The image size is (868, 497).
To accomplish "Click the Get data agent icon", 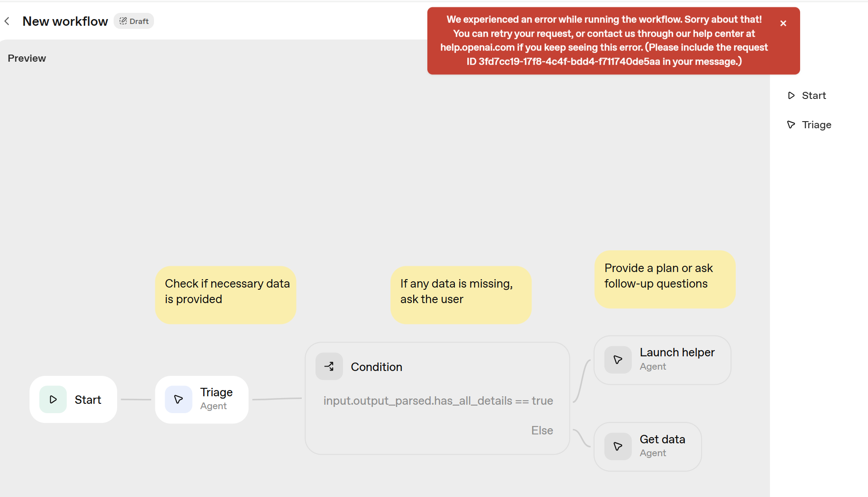I will pyautogui.click(x=618, y=446).
